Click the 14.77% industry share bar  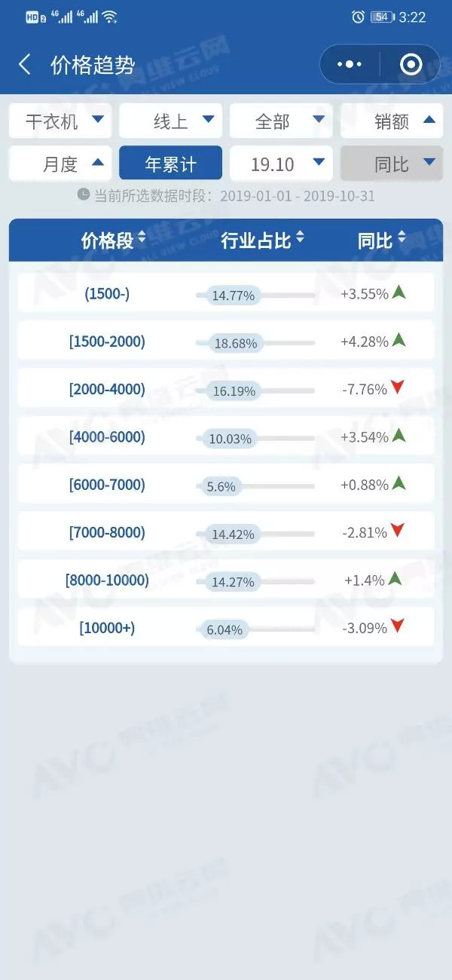click(x=255, y=295)
